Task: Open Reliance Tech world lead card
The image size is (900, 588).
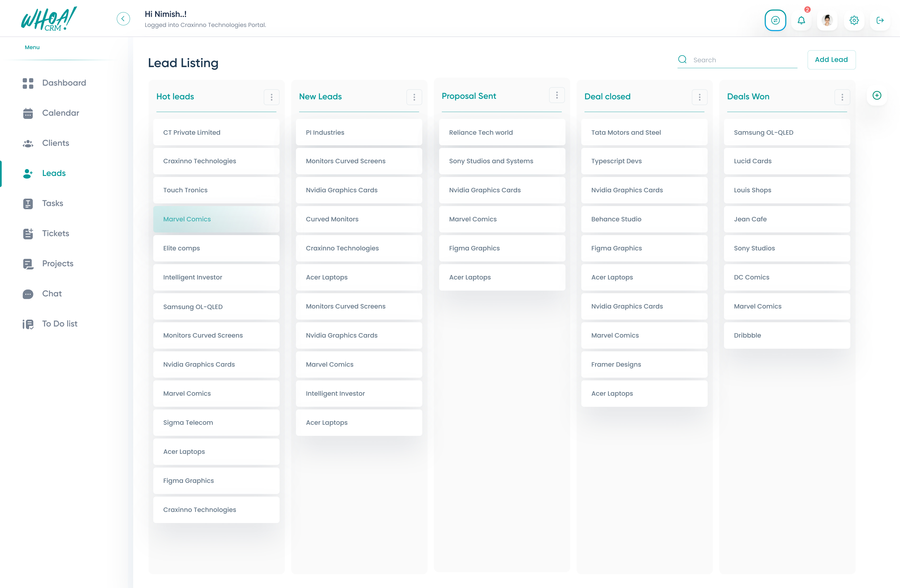Action: [x=502, y=132]
